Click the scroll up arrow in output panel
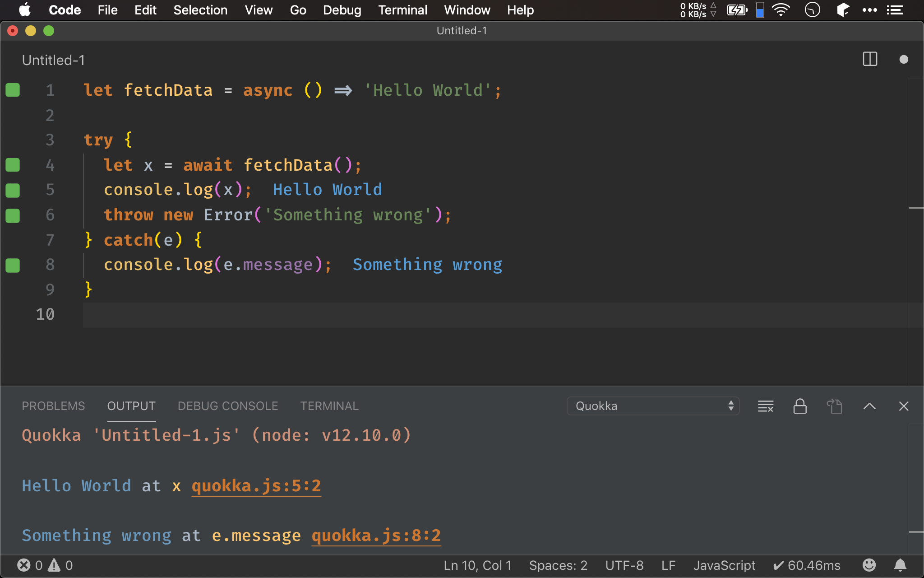Viewport: 924px width, 578px height. pyautogui.click(x=869, y=405)
